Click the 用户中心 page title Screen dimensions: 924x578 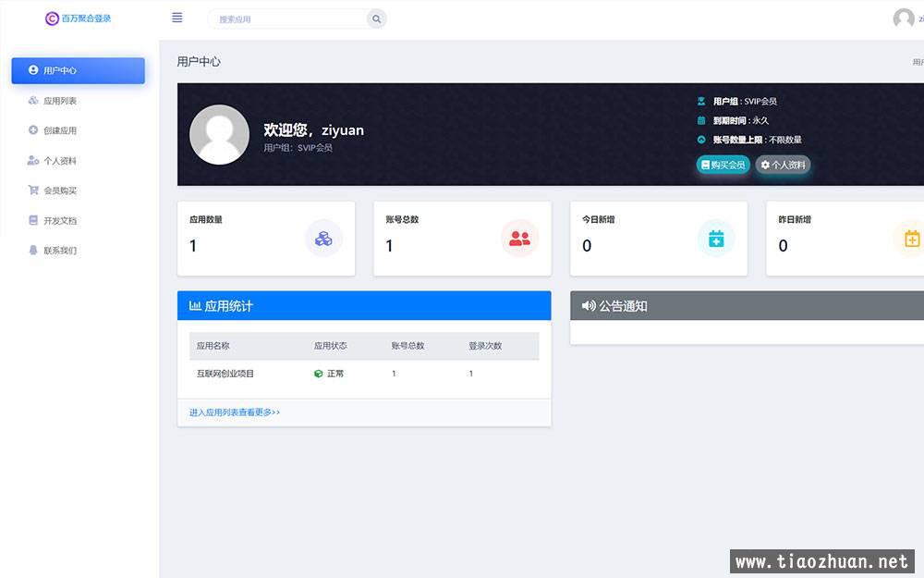click(199, 61)
